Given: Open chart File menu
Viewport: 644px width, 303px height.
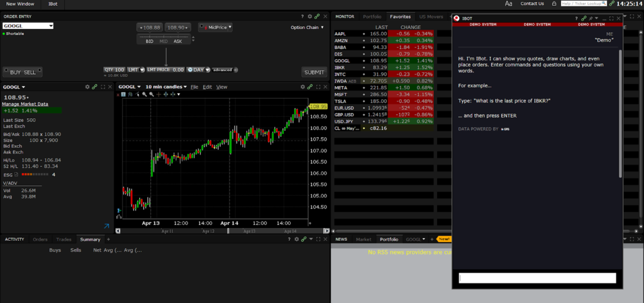Looking at the screenshot, I should coord(194,87).
